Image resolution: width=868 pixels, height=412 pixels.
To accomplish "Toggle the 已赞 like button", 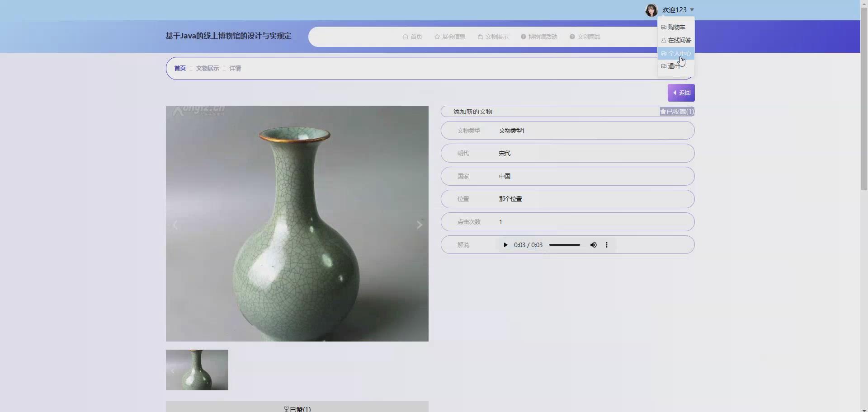I will coord(297,408).
